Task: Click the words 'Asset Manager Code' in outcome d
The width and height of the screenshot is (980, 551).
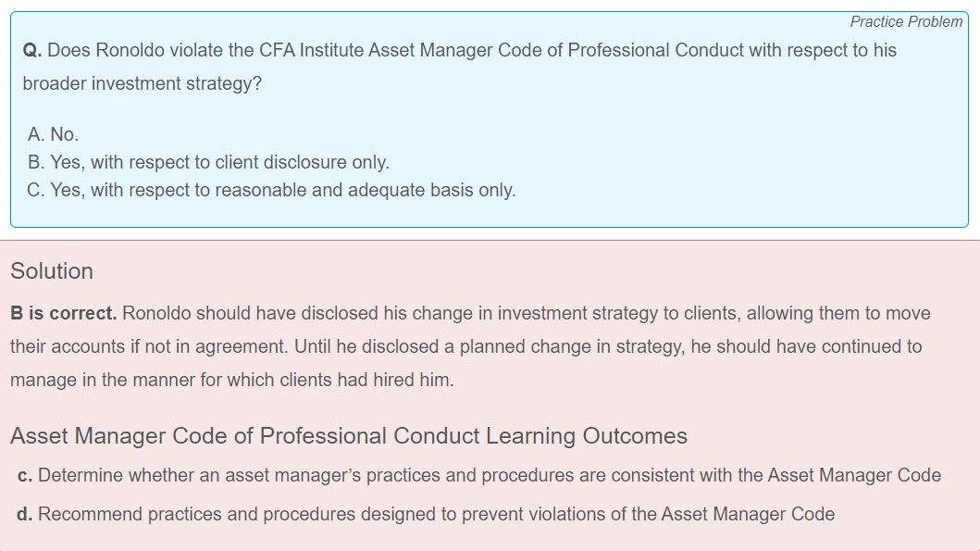Action: [x=748, y=514]
